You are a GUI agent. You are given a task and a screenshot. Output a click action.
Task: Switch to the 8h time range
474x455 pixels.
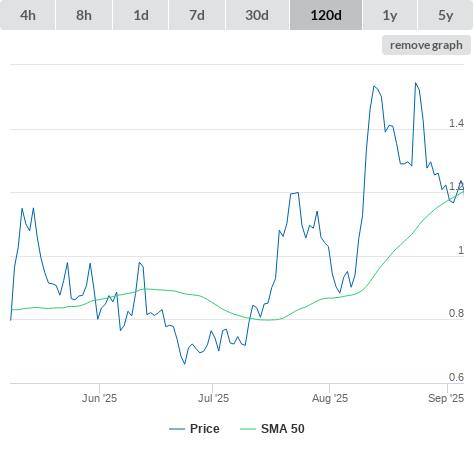pyautogui.click(x=84, y=15)
